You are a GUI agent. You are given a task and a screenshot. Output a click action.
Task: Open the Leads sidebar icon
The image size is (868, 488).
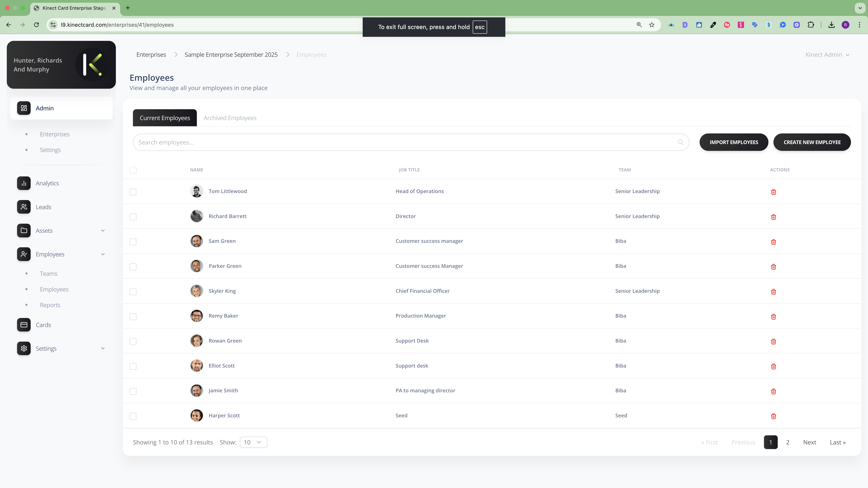click(x=24, y=207)
